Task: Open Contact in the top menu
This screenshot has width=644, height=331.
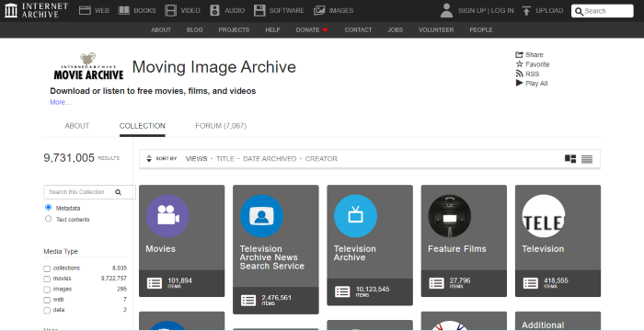Action: [358, 30]
